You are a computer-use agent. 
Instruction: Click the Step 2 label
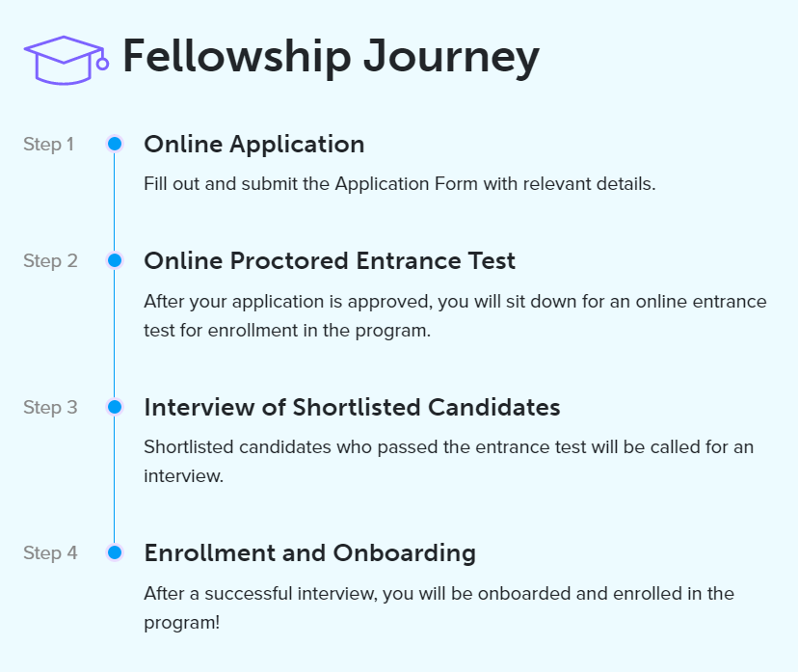point(50,261)
